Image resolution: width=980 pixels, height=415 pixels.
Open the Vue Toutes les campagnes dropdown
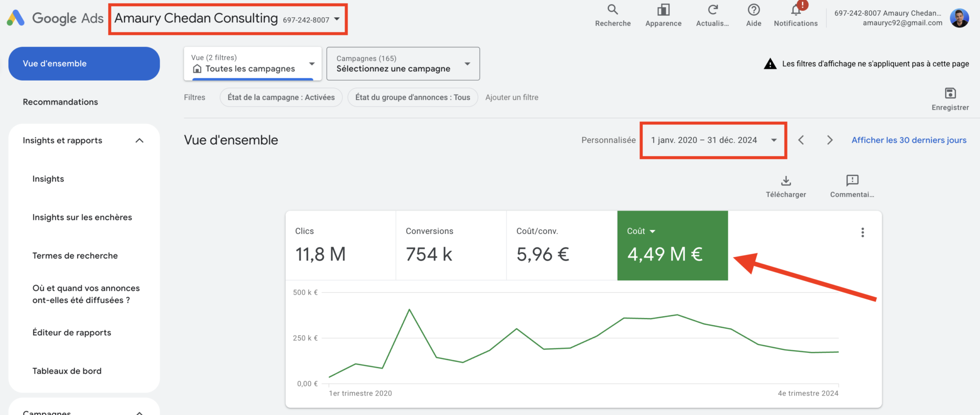(x=253, y=64)
